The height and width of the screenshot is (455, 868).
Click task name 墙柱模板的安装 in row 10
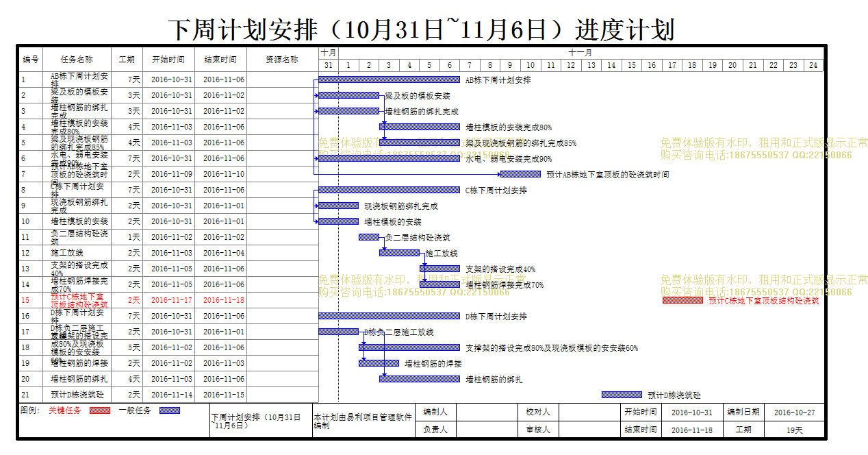coord(79,221)
